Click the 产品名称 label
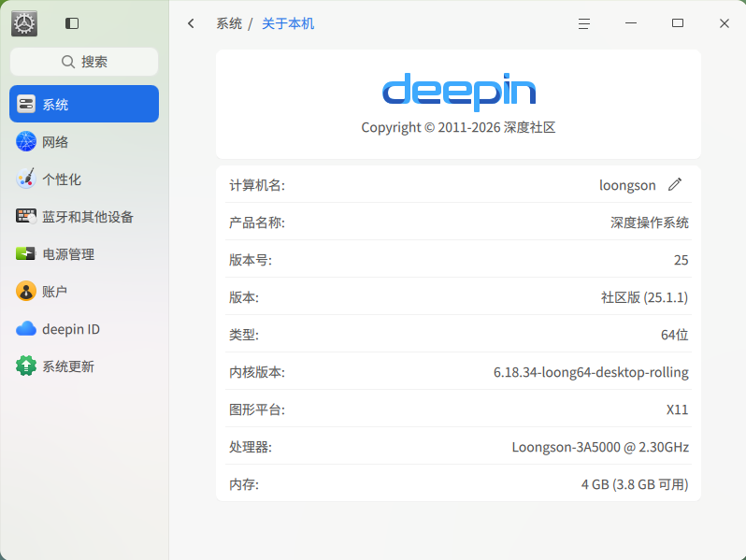Screen dimensions: 746x560 [257, 223]
